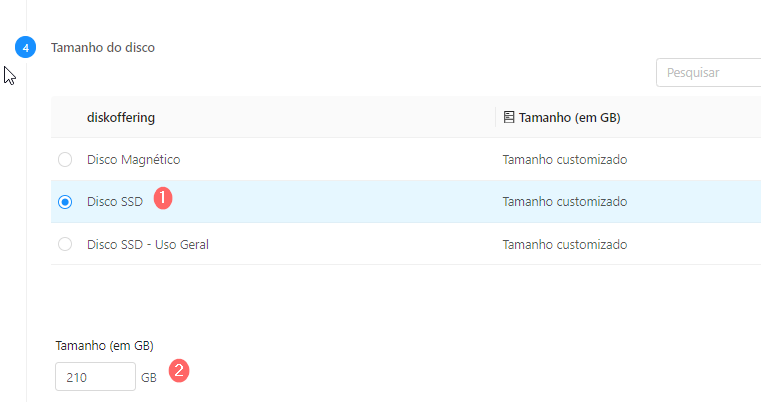
Task: Click the Disco SSD - Uso Geral label
Action: 148,244
